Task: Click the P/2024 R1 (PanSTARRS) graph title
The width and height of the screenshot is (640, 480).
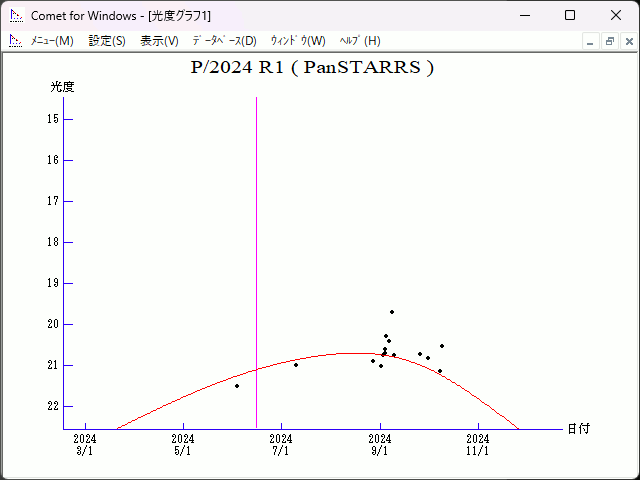Action: click(x=312, y=68)
